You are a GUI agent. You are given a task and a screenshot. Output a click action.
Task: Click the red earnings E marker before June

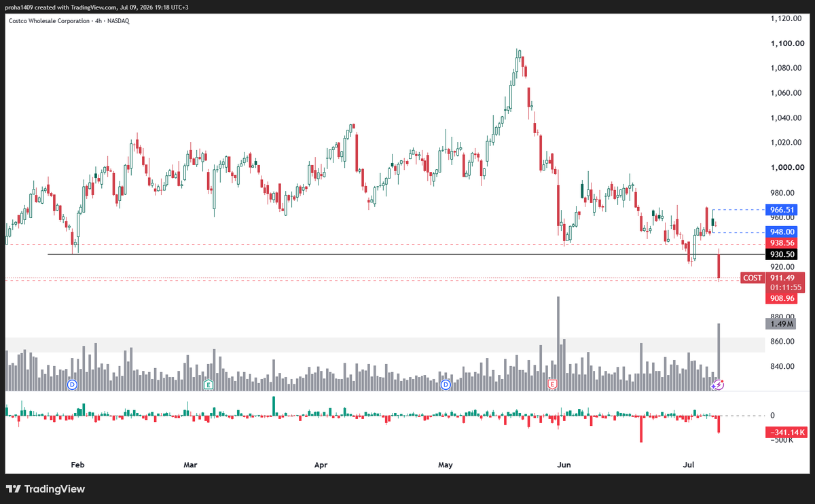[x=552, y=385]
